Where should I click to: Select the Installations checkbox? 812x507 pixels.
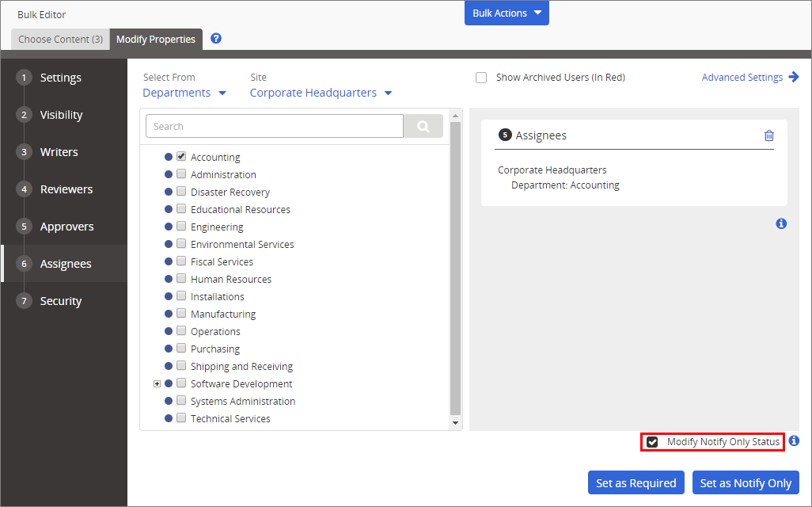(x=181, y=296)
